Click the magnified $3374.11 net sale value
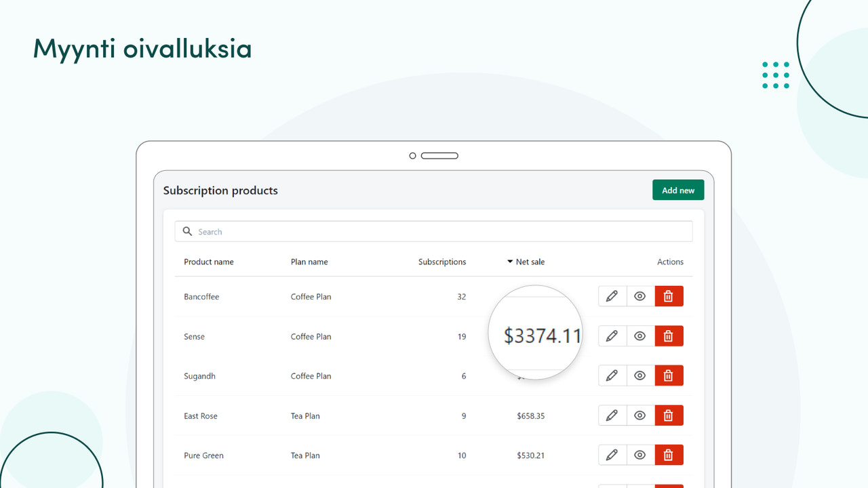Image resolution: width=868 pixels, height=488 pixels. (x=542, y=335)
